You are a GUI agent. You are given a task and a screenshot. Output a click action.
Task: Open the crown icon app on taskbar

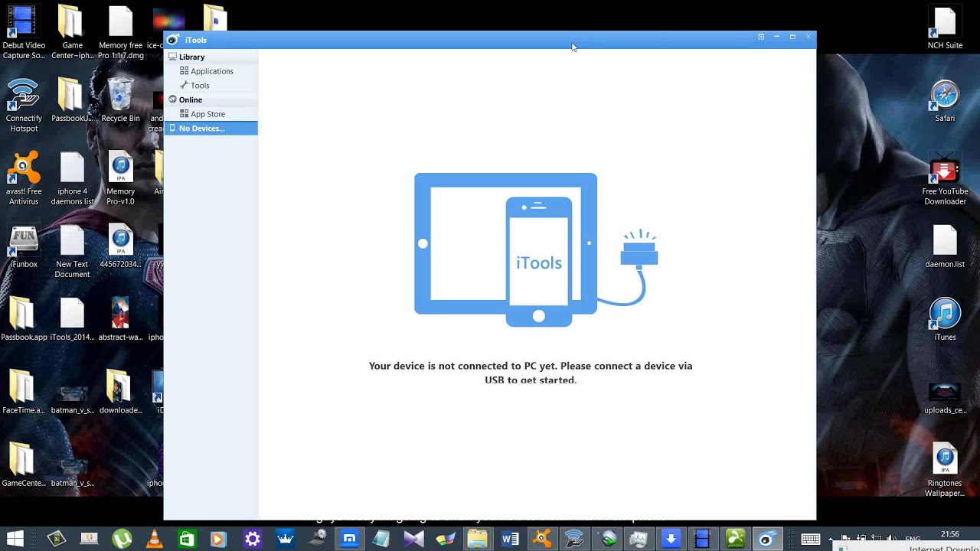(285, 539)
